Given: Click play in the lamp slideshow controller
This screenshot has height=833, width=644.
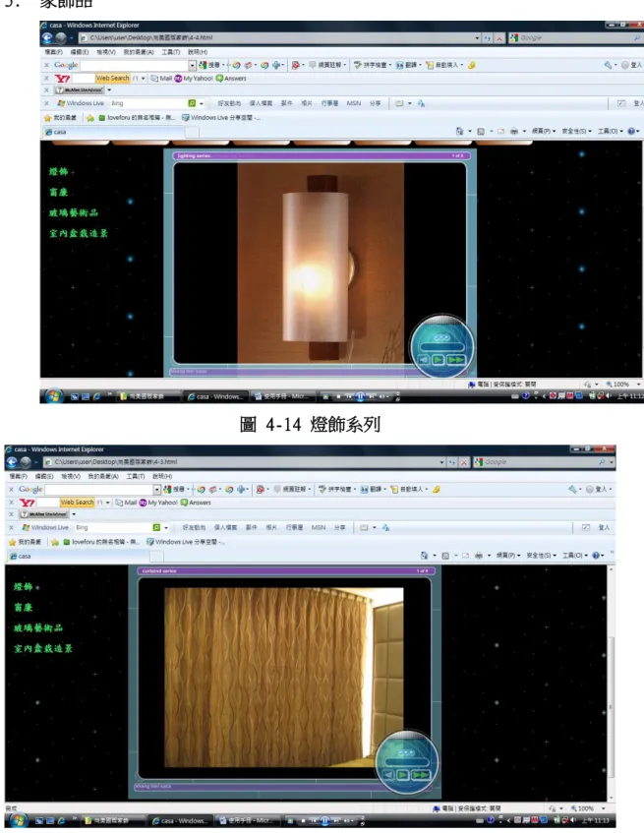Looking at the screenshot, I should pos(438,360).
